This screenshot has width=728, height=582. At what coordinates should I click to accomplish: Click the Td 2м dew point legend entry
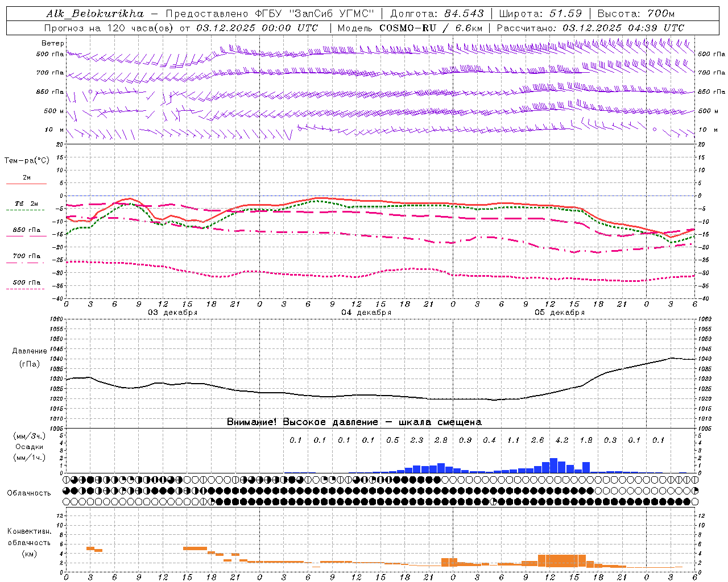click(27, 203)
